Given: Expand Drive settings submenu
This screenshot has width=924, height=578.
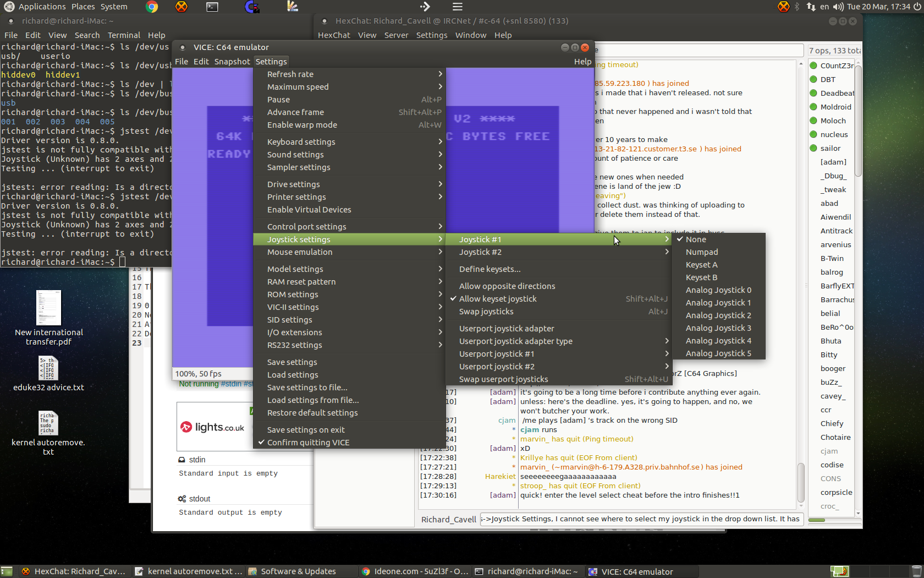Looking at the screenshot, I should [349, 184].
